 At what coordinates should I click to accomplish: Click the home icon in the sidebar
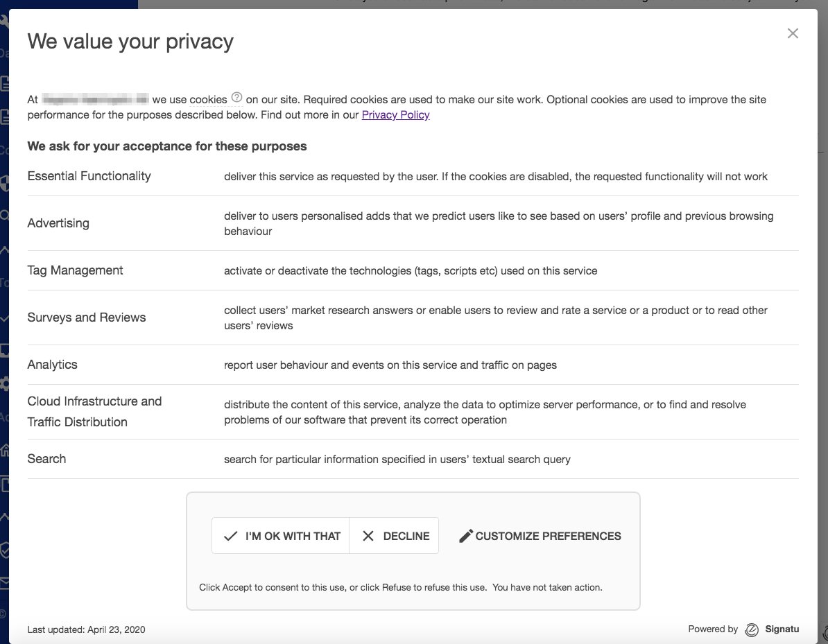(4, 451)
